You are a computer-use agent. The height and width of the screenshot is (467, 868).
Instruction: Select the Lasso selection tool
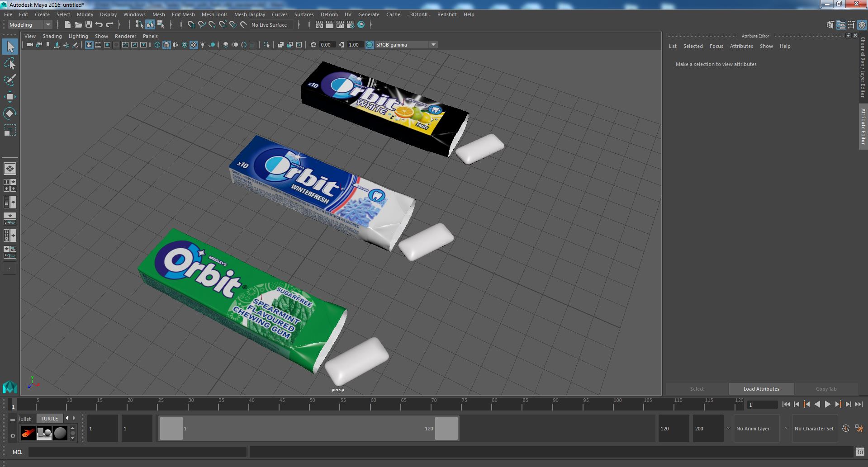pyautogui.click(x=9, y=63)
